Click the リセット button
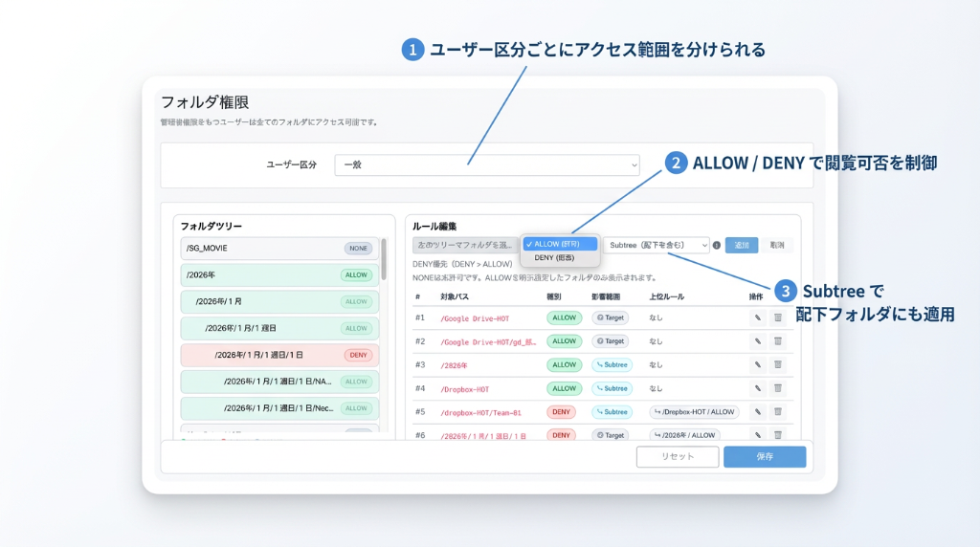This screenshot has width=980, height=547. point(678,456)
